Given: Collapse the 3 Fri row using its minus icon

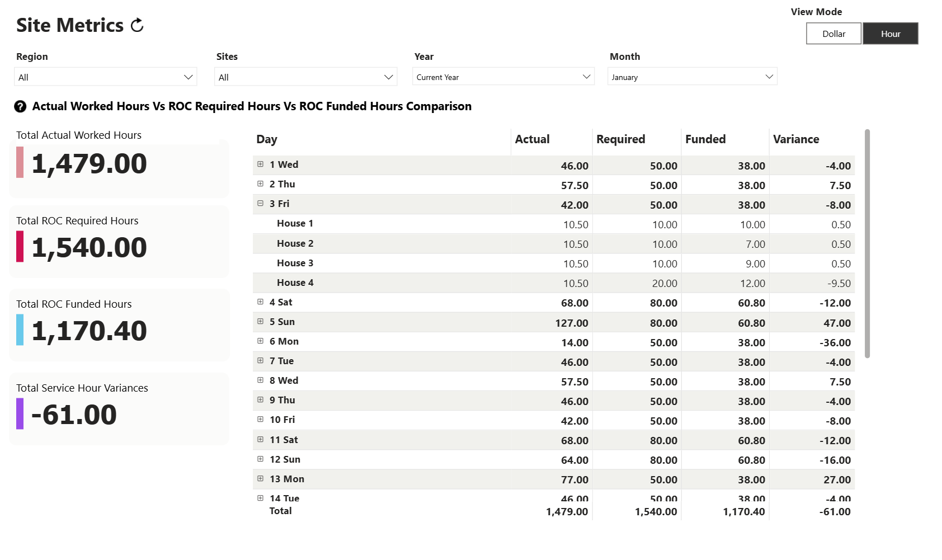Looking at the screenshot, I should click(x=260, y=204).
